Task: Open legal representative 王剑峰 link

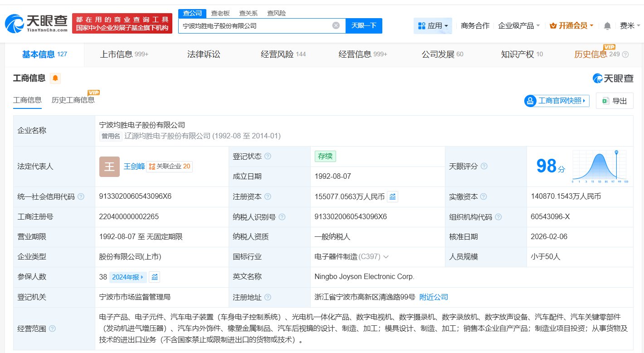Action: [134, 167]
